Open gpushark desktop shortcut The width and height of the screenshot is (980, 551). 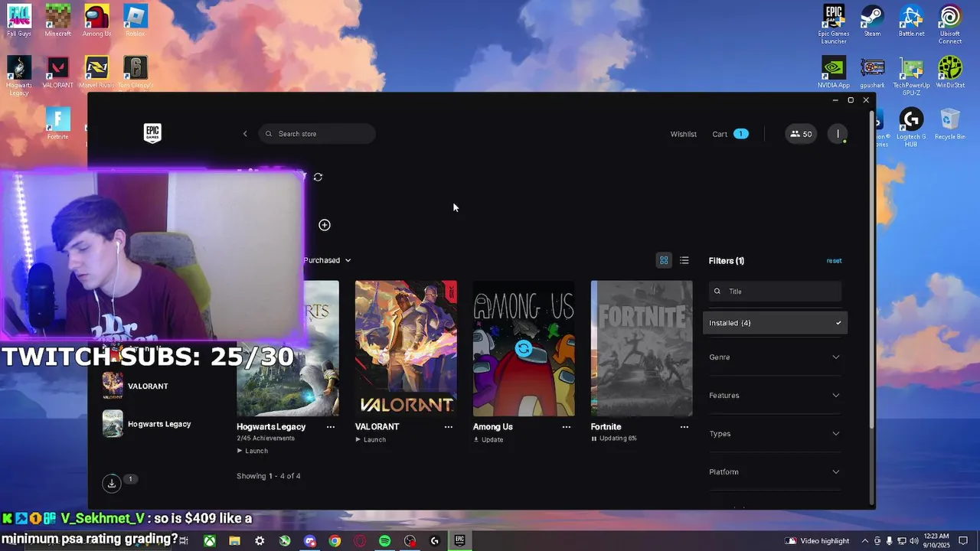872,73
